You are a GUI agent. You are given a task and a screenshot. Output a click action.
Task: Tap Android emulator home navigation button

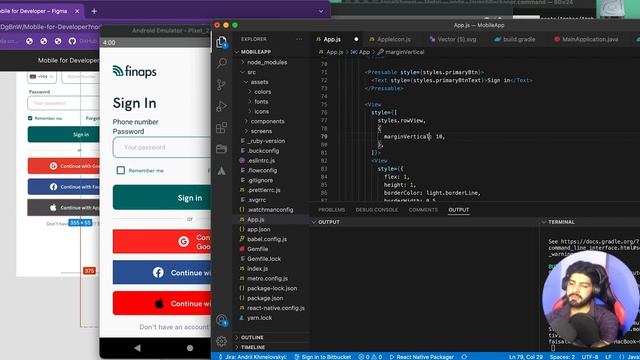pos(190,348)
